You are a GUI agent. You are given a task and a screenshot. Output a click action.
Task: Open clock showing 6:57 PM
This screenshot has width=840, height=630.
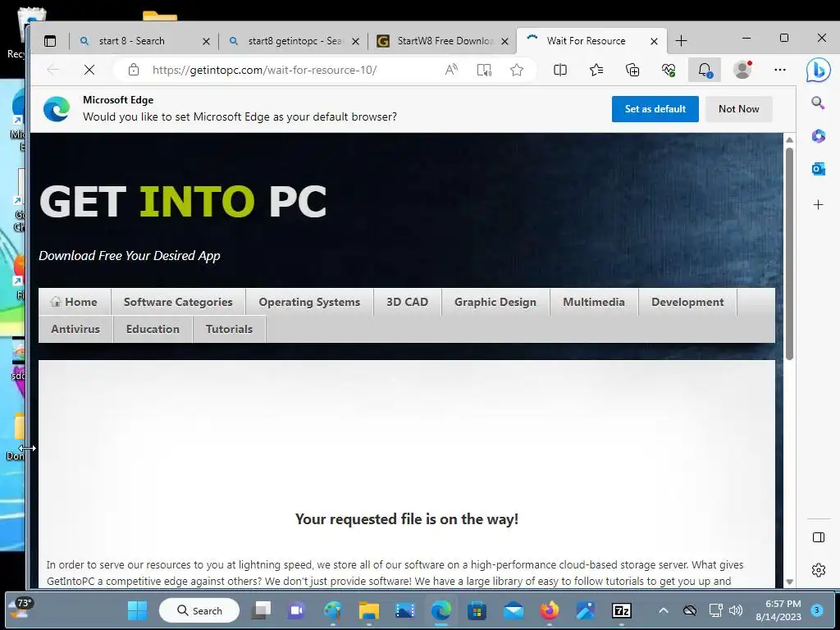tap(779, 610)
